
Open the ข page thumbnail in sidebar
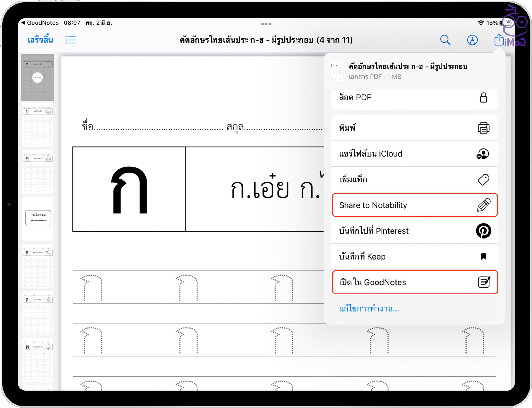[x=38, y=124]
